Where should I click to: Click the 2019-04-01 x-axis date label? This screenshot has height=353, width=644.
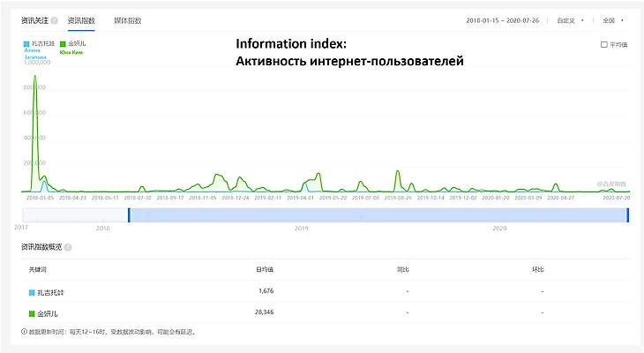click(300, 198)
